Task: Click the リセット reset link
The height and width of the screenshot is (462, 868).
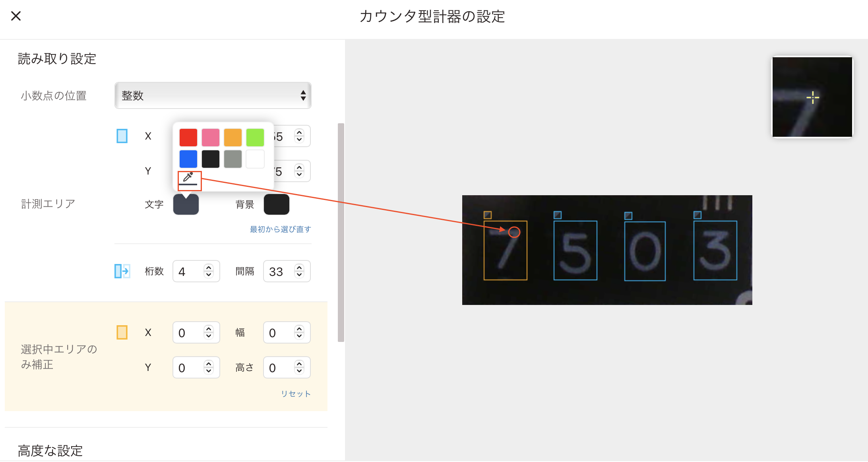Action: 296,394
